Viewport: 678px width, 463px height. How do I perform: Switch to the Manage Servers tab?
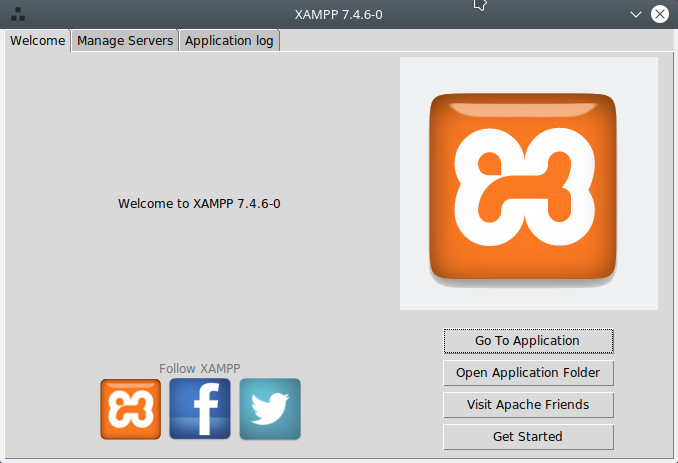coord(125,41)
